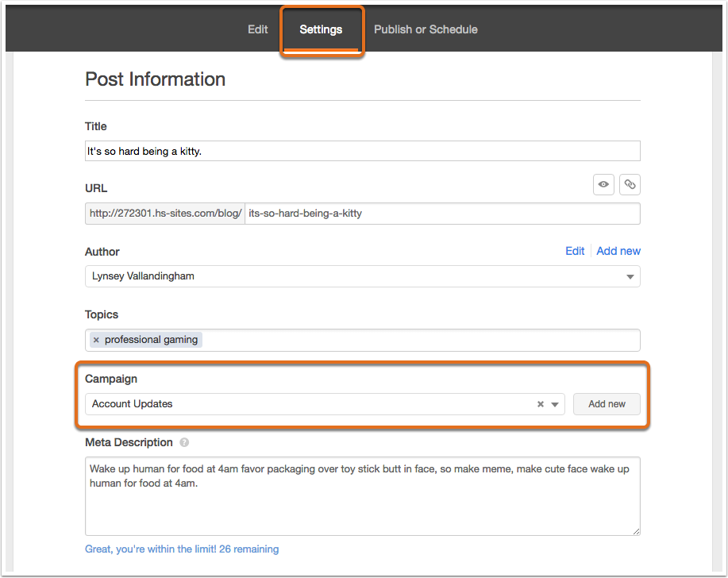Viewport: 728px width, 578px height.
Task: Click into the Meta Description text area
Action: click(362, 496)
